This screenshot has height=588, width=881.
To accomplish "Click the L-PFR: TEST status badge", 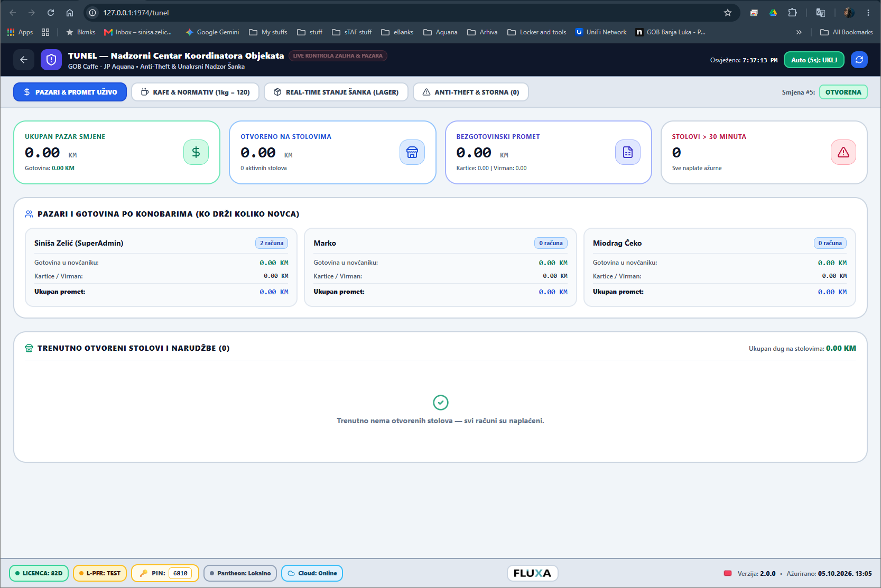I will click(x=100, y=573).
